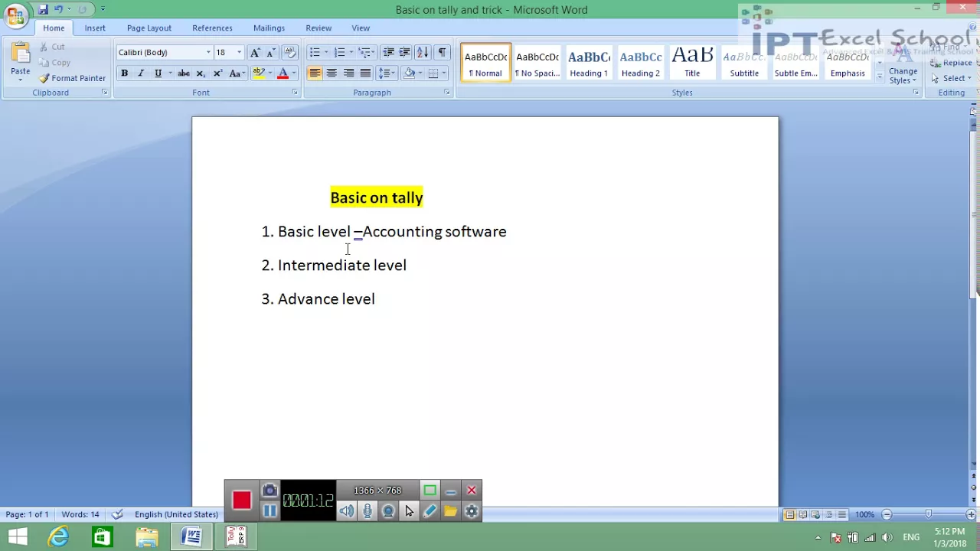
Task: Click the Office button
Action: pos(15,15)
